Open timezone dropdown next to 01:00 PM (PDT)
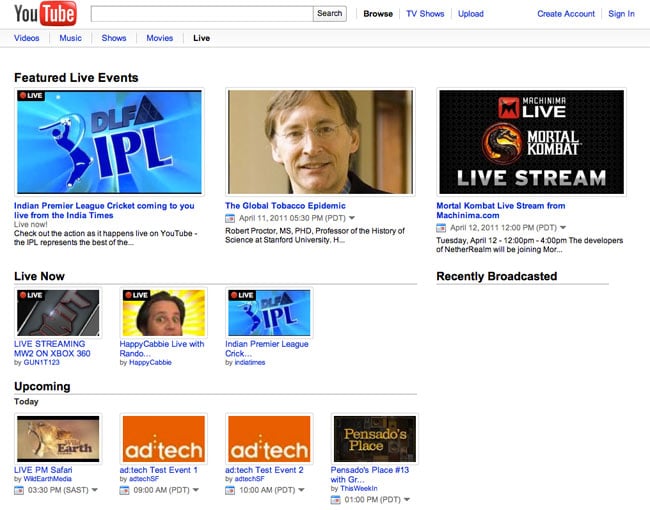This screenshot has height=510, width=650. 407,499
